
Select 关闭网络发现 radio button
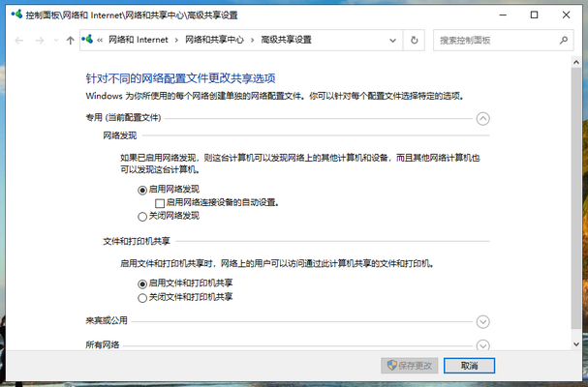click(x=142, y=217)
